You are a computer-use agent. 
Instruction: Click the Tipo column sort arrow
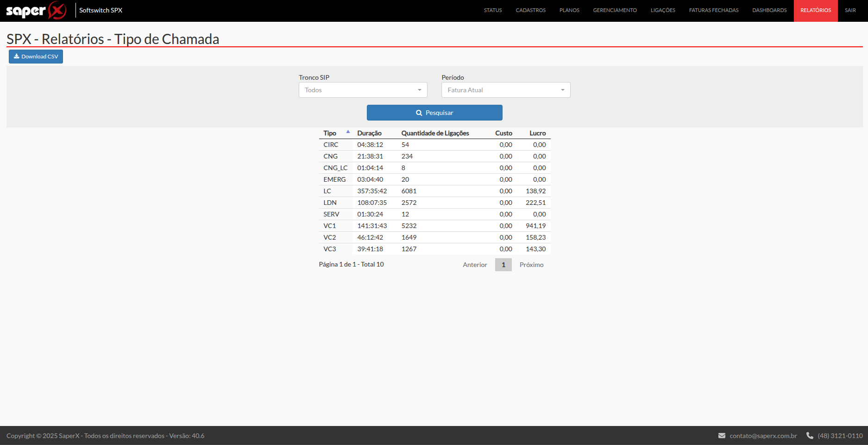pyautogui.click(x=348, y=132)
